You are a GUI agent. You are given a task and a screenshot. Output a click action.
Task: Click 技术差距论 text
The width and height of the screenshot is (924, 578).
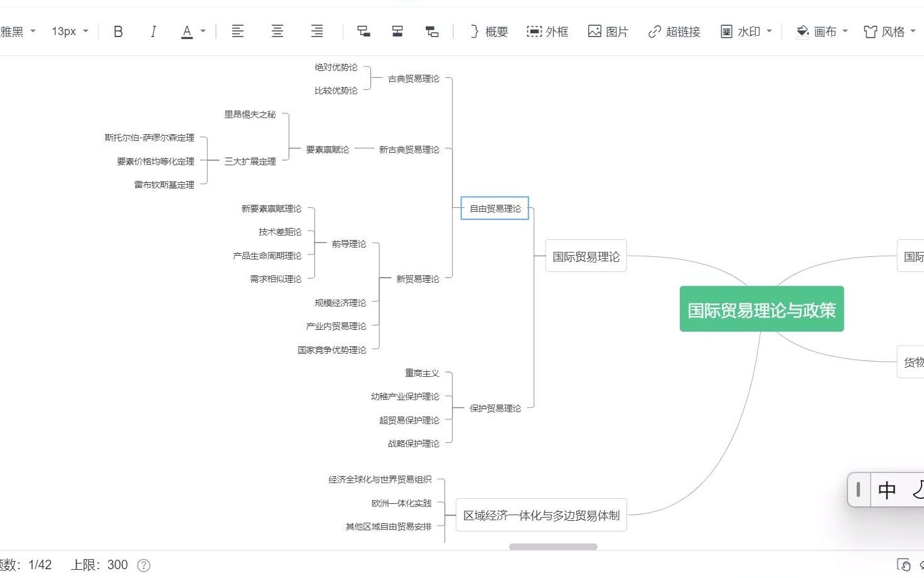click(x=280, y=232)
